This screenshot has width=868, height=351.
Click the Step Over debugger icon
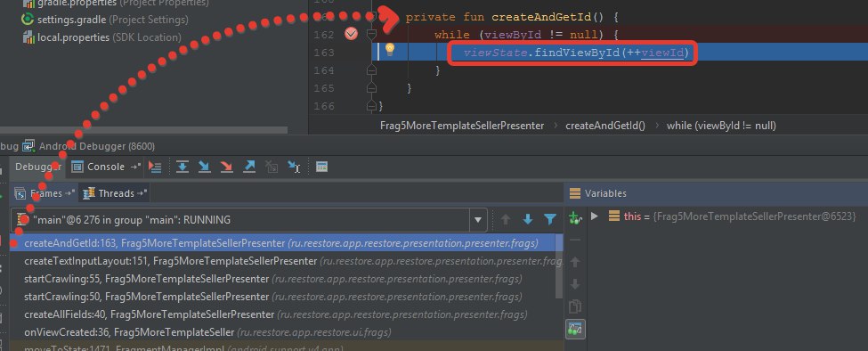[183, 167]
